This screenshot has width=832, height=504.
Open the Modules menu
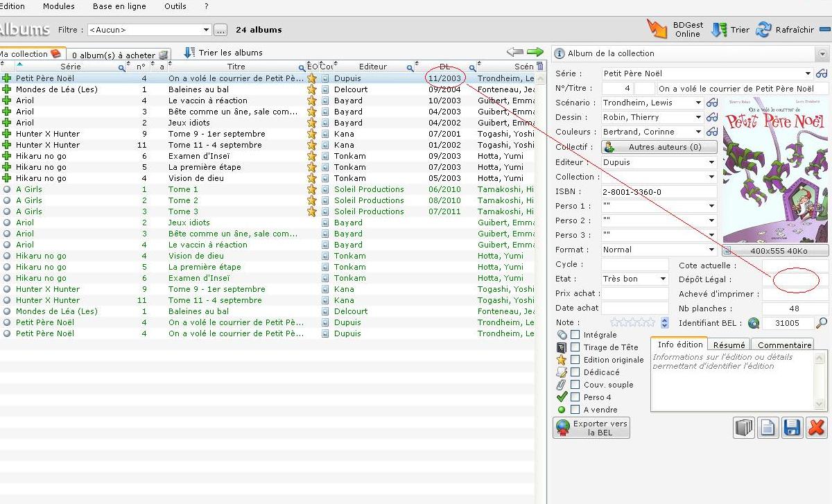[x=59, y=6]
